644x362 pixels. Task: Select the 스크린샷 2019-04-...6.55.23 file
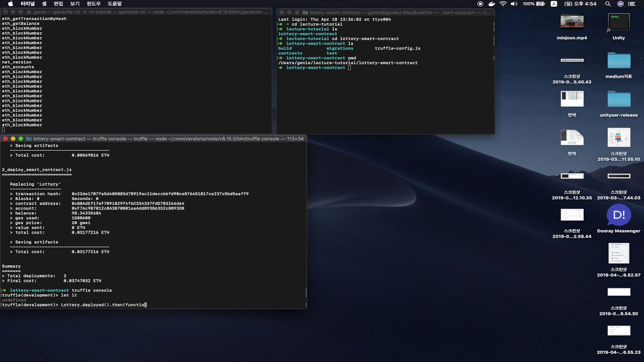[x=618, y=331]
